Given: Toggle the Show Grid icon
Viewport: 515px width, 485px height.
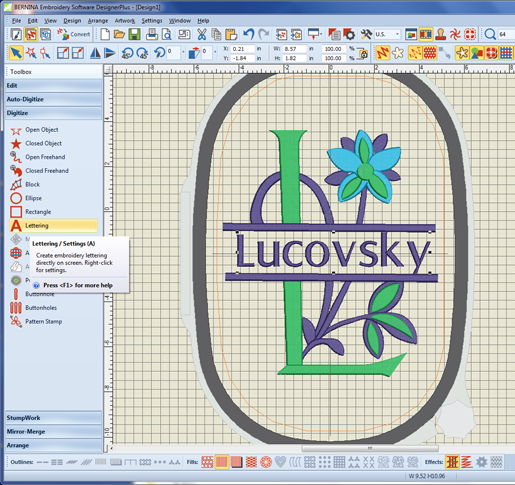Looking at the screenshot, I should (506, 53).
